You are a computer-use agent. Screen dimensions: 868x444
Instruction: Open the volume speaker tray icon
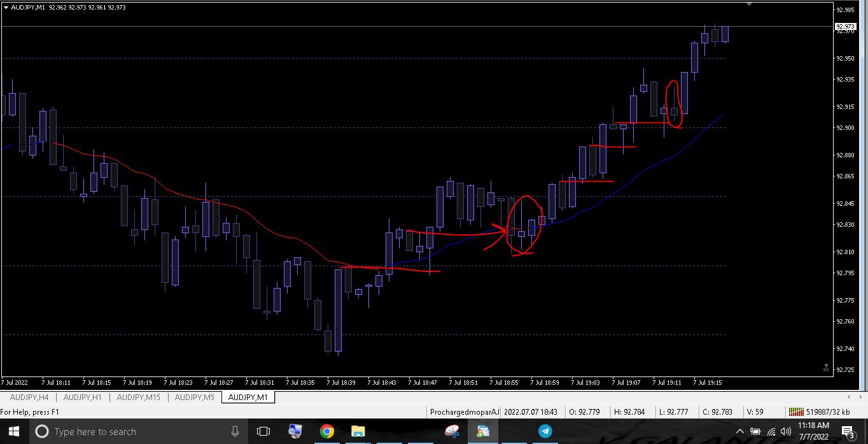click(786, 431)
